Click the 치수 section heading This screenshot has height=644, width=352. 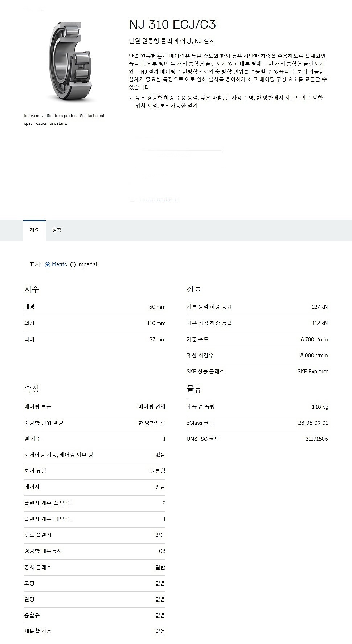(x=32, y=289)
